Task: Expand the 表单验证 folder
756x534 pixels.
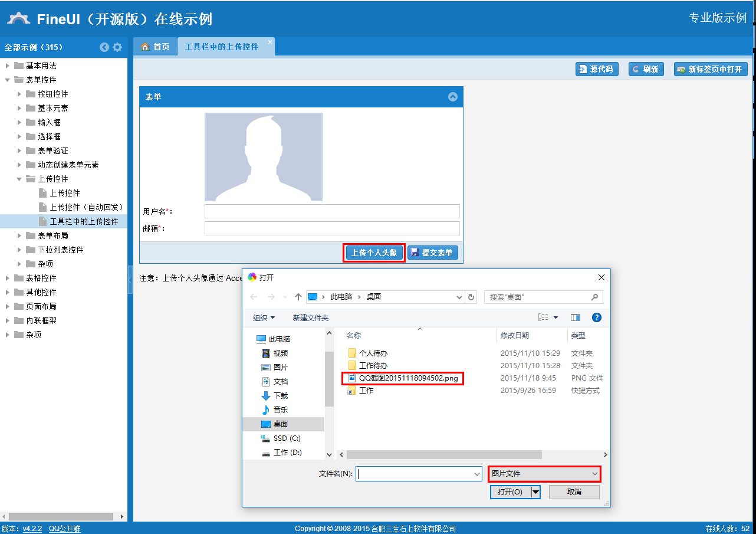Action: click(19, 150)
